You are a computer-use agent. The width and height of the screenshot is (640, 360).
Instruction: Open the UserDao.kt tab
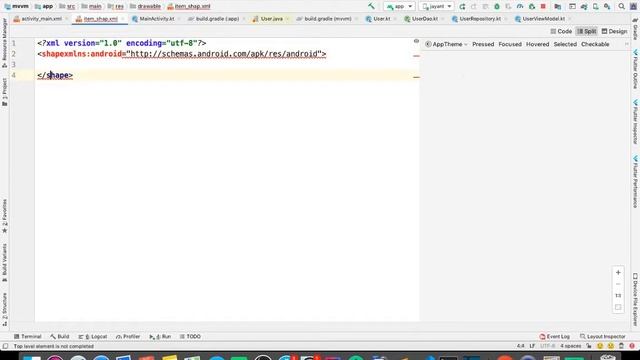point(424,19)
